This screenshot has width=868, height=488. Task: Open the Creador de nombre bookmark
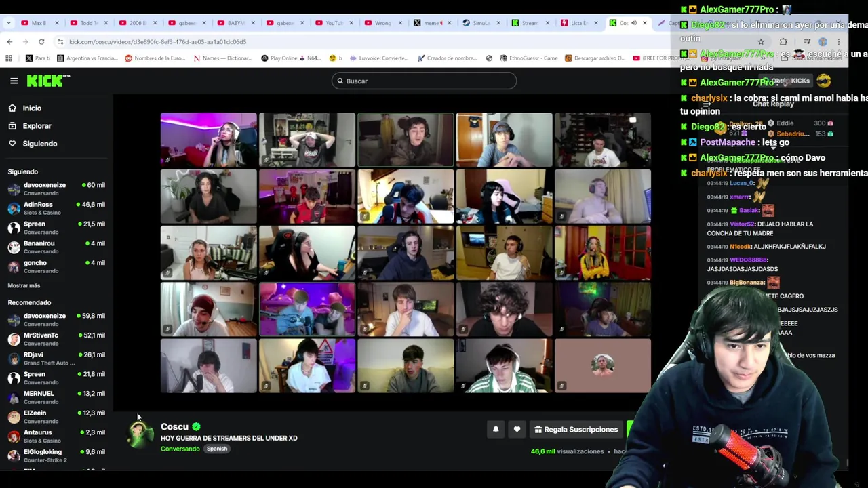click(447, 58)
